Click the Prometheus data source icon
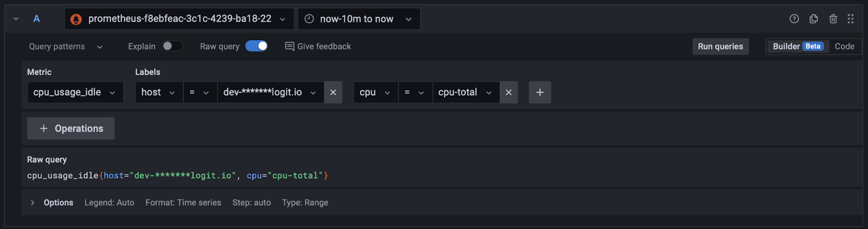The image size is (868, 229). coord(76,19)
